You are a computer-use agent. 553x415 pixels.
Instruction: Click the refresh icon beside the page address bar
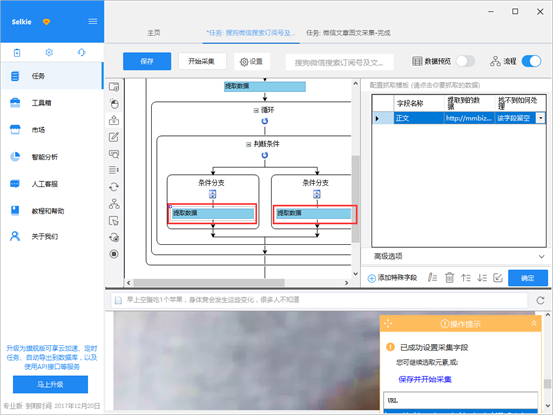[540, 300]
